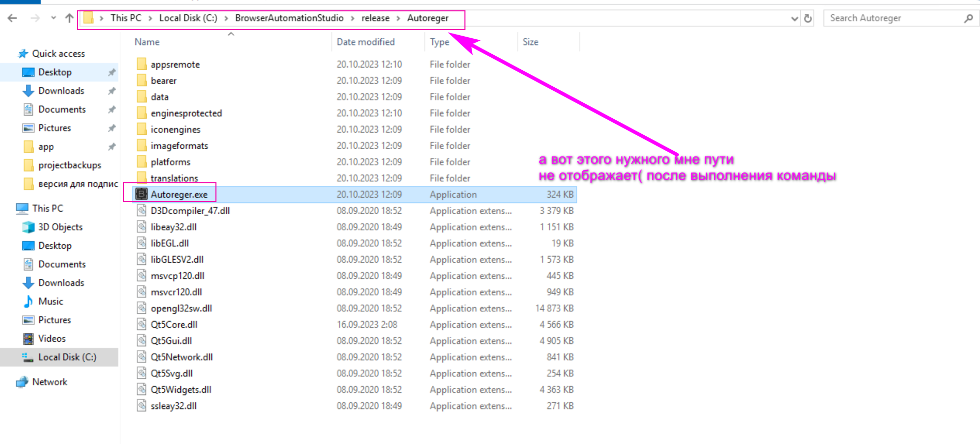980x444 pixels.
Task: Click the Up one level arrow
Action: pyautogui.click(x=69, y=18)
